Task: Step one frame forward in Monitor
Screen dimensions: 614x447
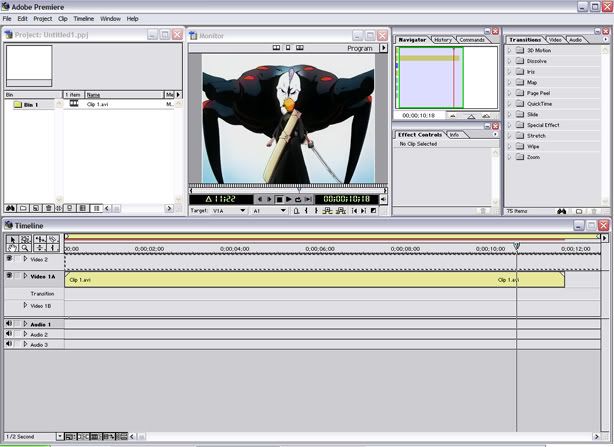Action: click(269, 200)
